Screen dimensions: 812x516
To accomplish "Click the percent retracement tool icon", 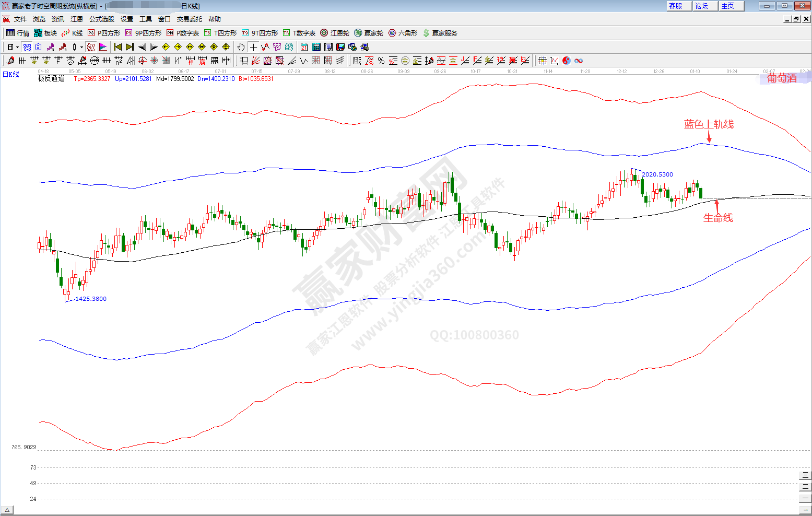I will tap(381, 61).
